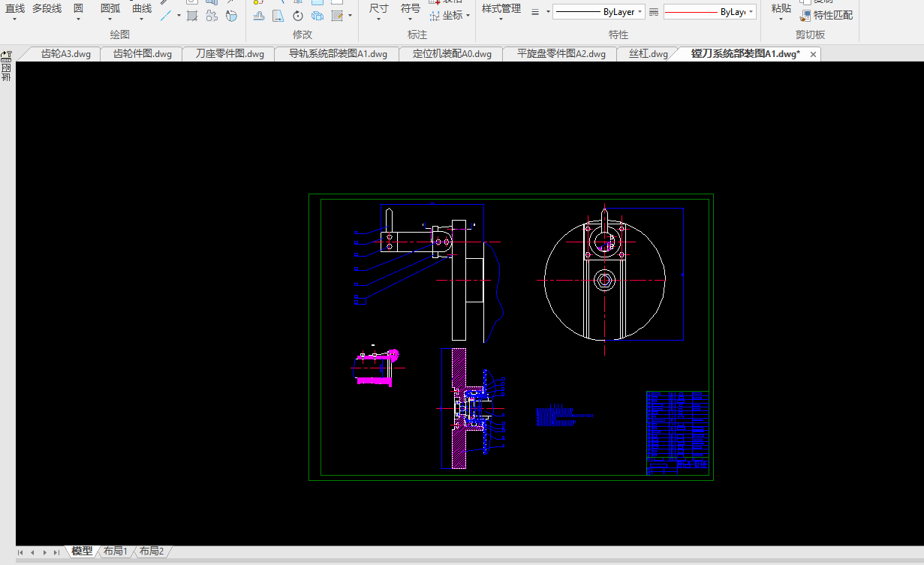Click the 样式管理 style manager button
Screen dimensions: 924x565
pyautogui.click(x=501, y=9)
